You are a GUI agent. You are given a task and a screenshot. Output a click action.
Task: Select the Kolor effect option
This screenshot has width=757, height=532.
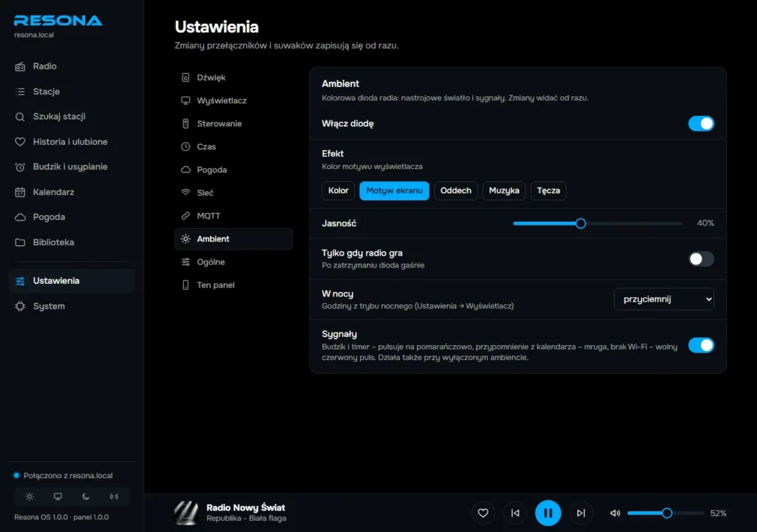(x=339, y=191)
